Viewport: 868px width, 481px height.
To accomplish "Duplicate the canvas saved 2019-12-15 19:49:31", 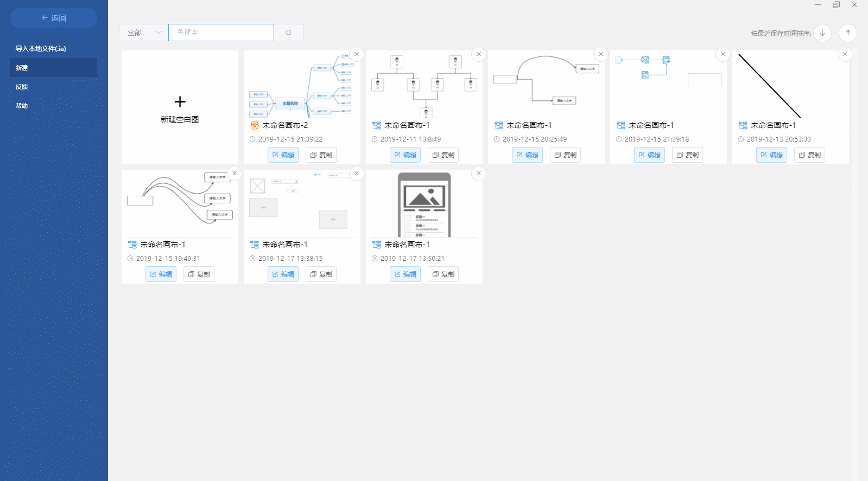I will [199, 274].
